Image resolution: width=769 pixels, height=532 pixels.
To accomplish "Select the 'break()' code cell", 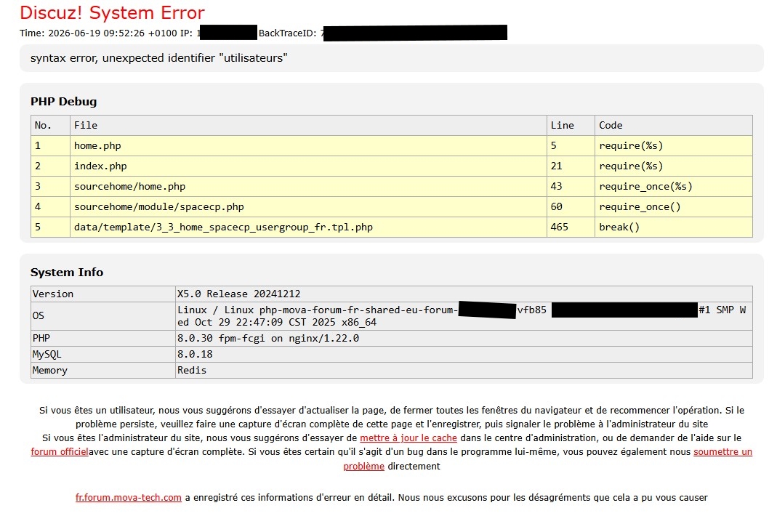I will click(x=674, y=227).
